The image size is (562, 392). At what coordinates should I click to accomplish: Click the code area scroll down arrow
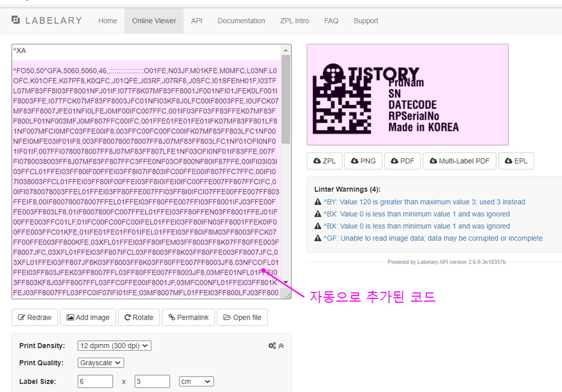click(286, 282)
